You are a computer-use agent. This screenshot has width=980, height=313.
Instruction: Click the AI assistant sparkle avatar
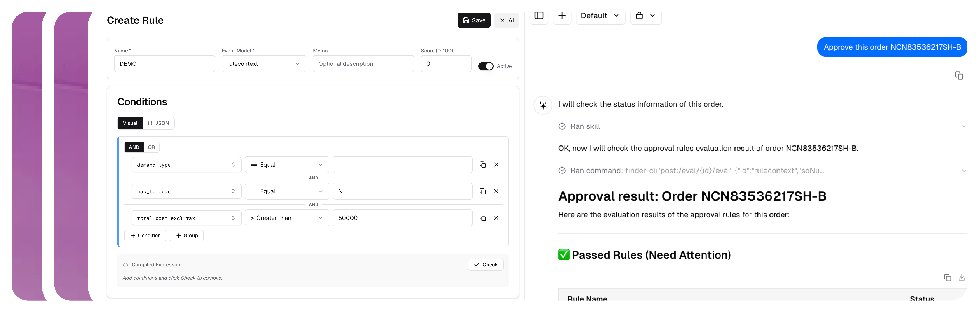(543, 105)
